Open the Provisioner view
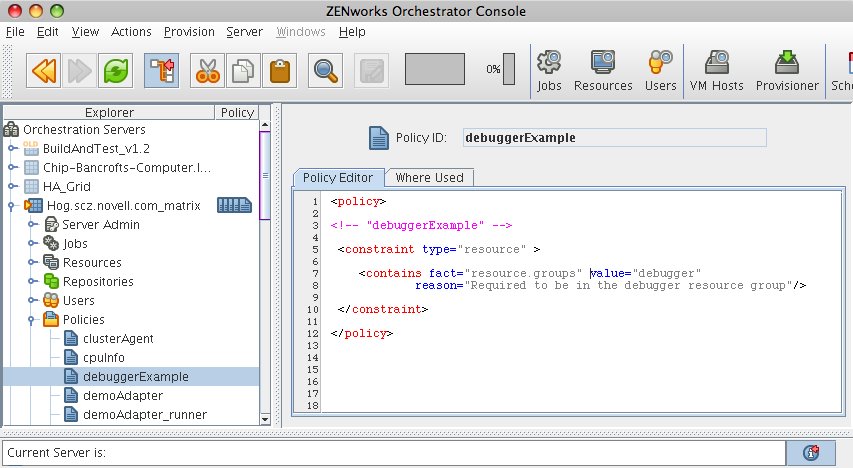853x468 pixels. (787, 72)
